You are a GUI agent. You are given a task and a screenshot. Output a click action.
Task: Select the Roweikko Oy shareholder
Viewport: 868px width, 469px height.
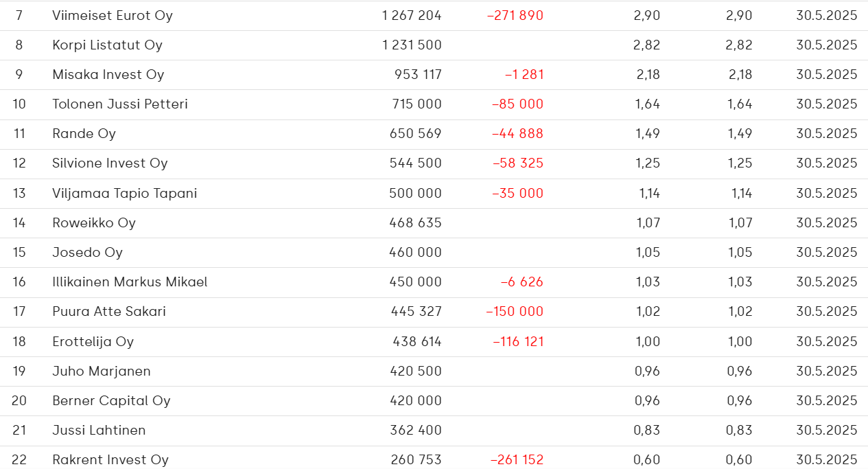point(94,222)
